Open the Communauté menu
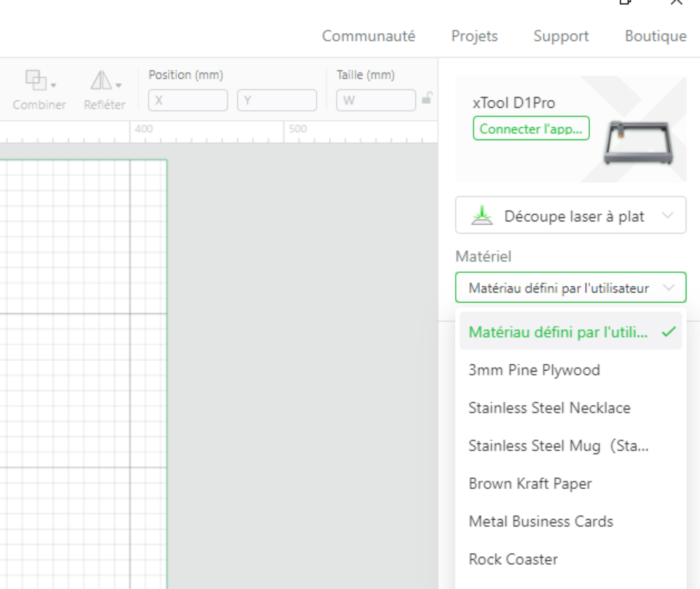Image resolution: width=700 pixels, height=589 pixels. 369,36
